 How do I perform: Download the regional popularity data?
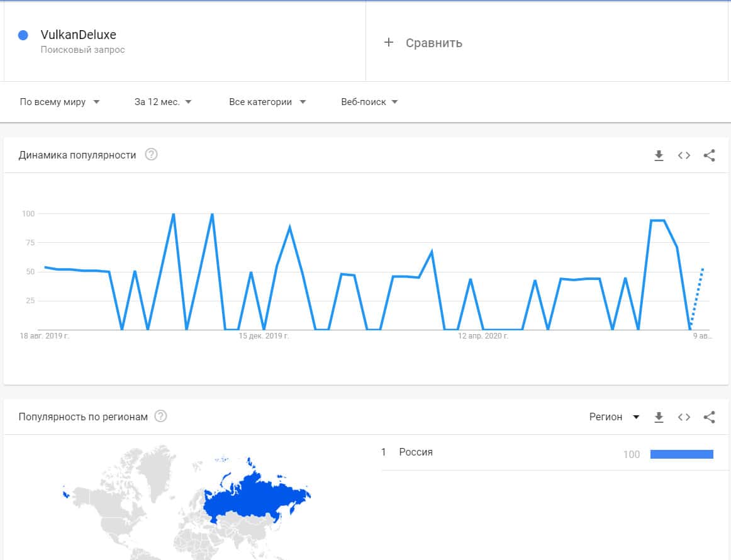coord(659,417)
